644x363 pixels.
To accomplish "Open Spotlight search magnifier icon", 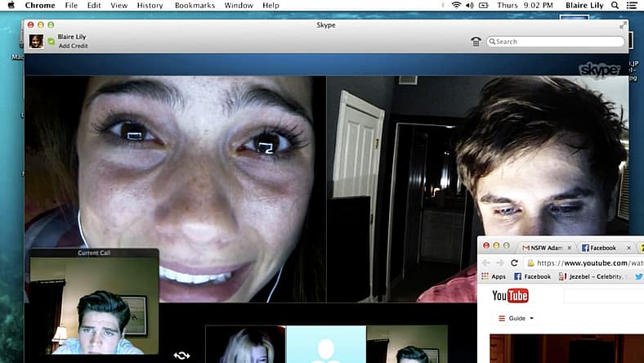I will pos(615,6).
